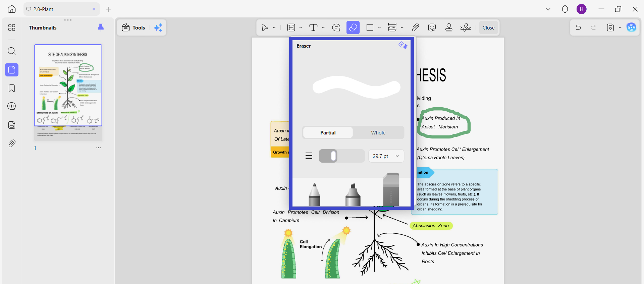Select the highlight text tool
This screenshot has width=644, height=284.
click(291, 27)
